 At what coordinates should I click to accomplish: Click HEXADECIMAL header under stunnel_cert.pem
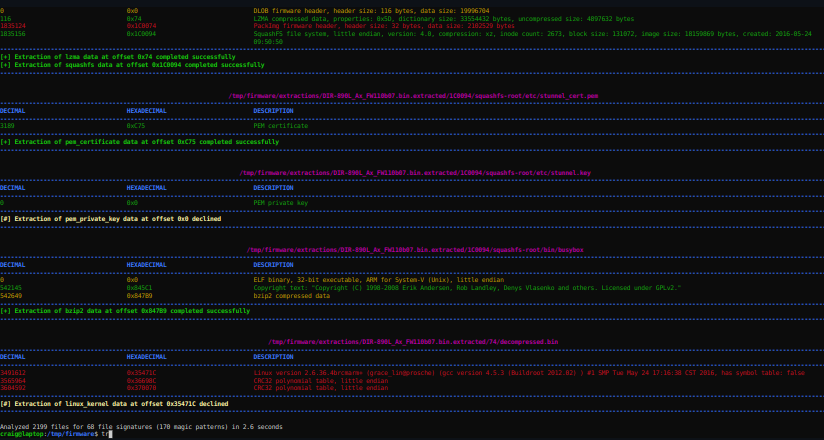(147, 111)
